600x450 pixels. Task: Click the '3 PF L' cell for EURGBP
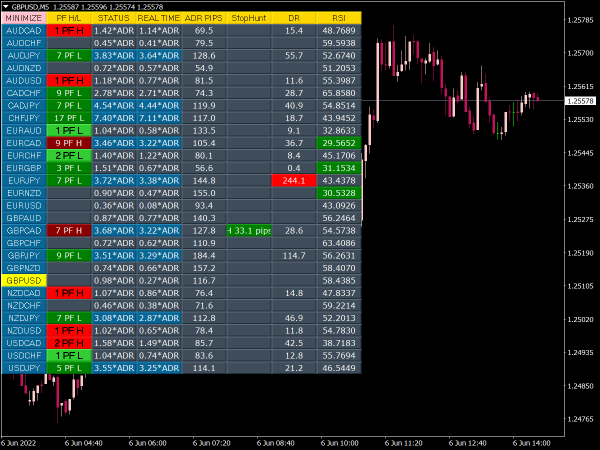[x=69, y=168]
